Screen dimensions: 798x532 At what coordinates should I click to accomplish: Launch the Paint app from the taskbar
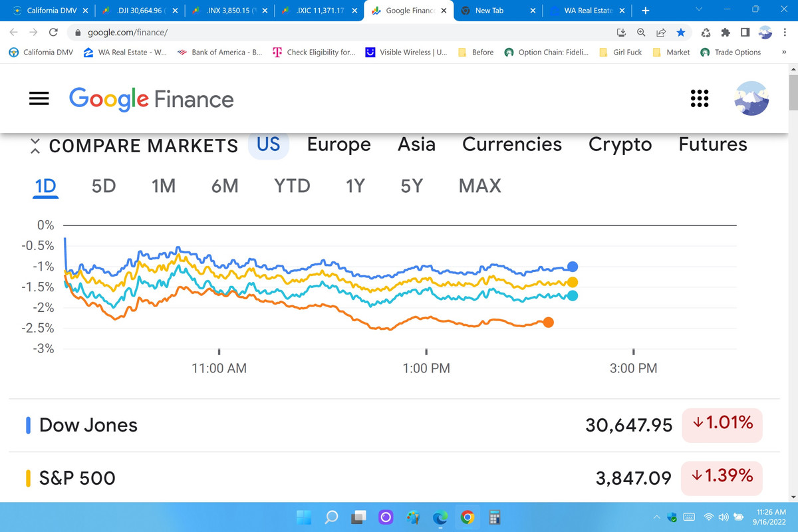(x=413, y=517)
